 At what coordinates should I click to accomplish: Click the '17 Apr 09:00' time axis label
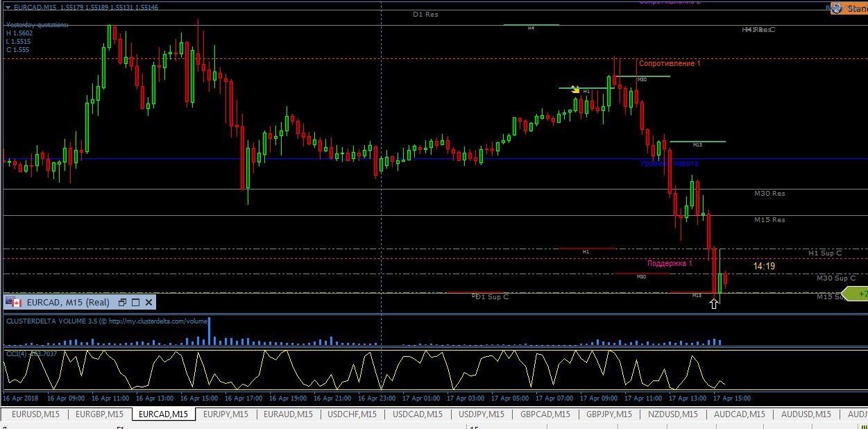point(599,398)
